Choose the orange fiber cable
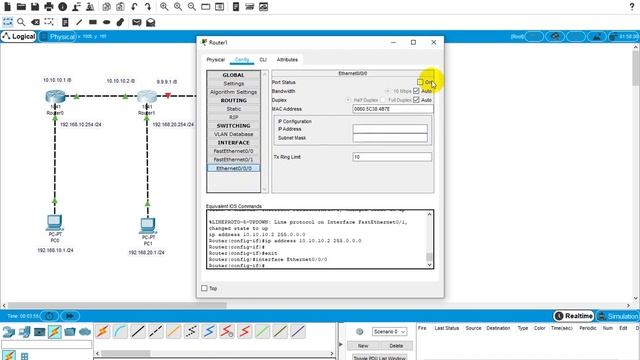The image size is (640, 360). 173,331
